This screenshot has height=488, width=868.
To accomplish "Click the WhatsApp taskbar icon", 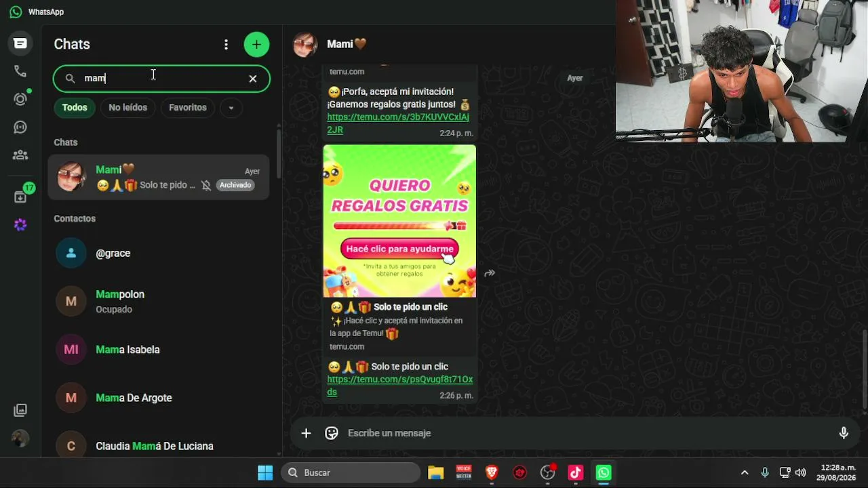I will [x=604, y=472].
